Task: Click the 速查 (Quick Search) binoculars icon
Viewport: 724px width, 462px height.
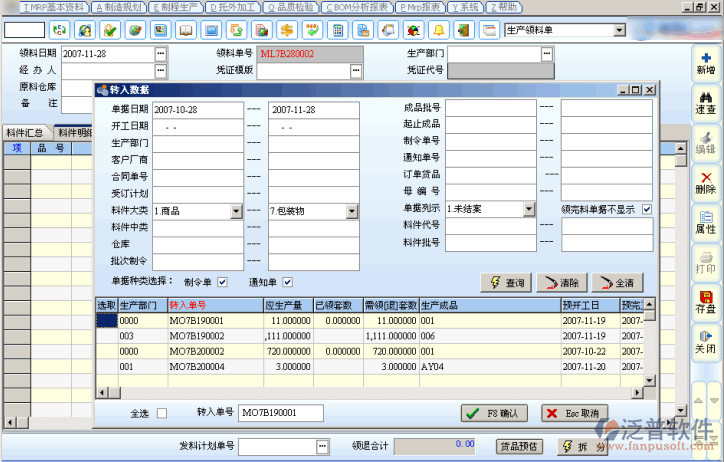Action: point(705,102)
